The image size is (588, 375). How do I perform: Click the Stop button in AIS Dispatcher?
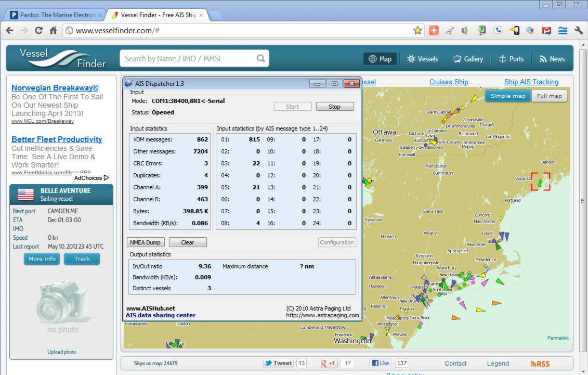[x=334, y=107]
